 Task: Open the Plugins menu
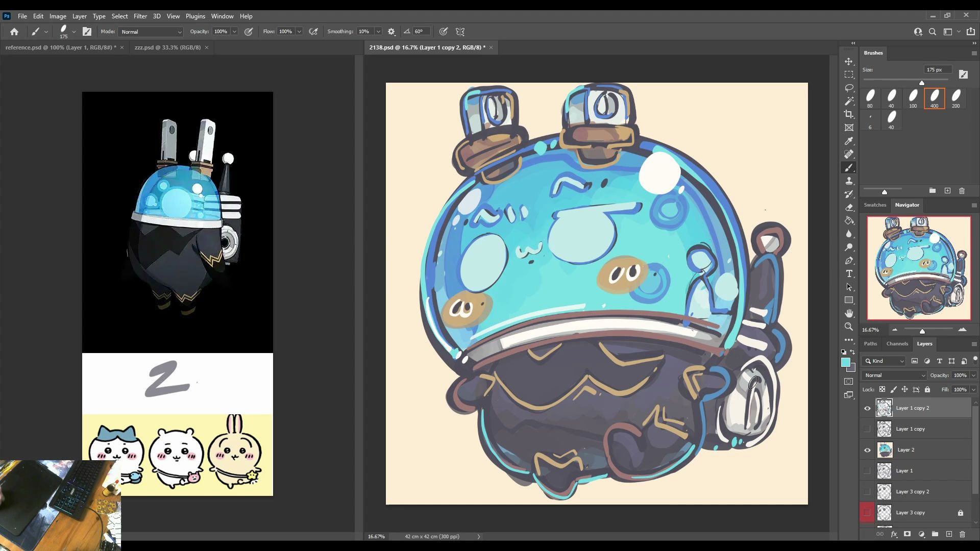click(195, 16)
